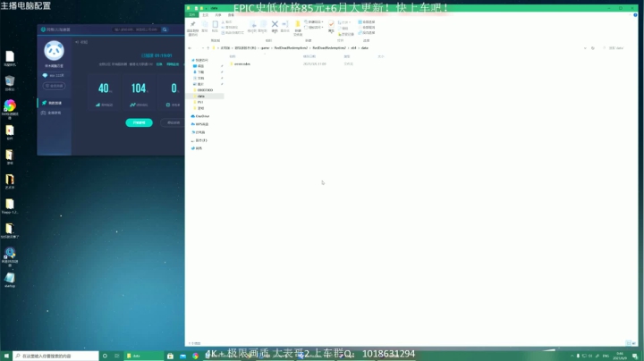This screenshot has width=644, height=361.
Task: Click the Up one level arrow
Action: coord(208,48)
